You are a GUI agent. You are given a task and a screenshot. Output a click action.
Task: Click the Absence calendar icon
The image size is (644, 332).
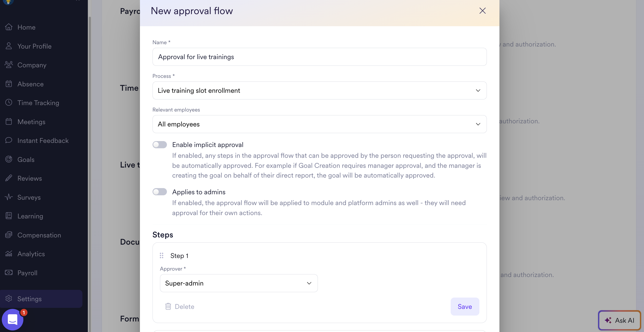coord(9,84)
